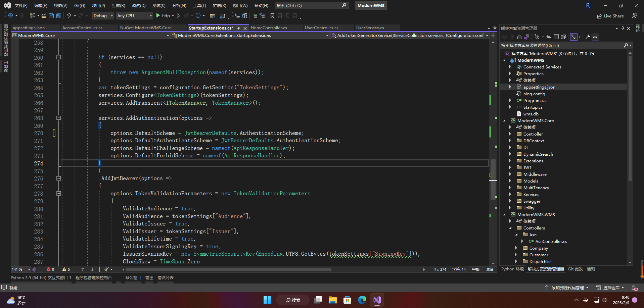Collapse the ModernWMS.WMS project node

(504, 214)
